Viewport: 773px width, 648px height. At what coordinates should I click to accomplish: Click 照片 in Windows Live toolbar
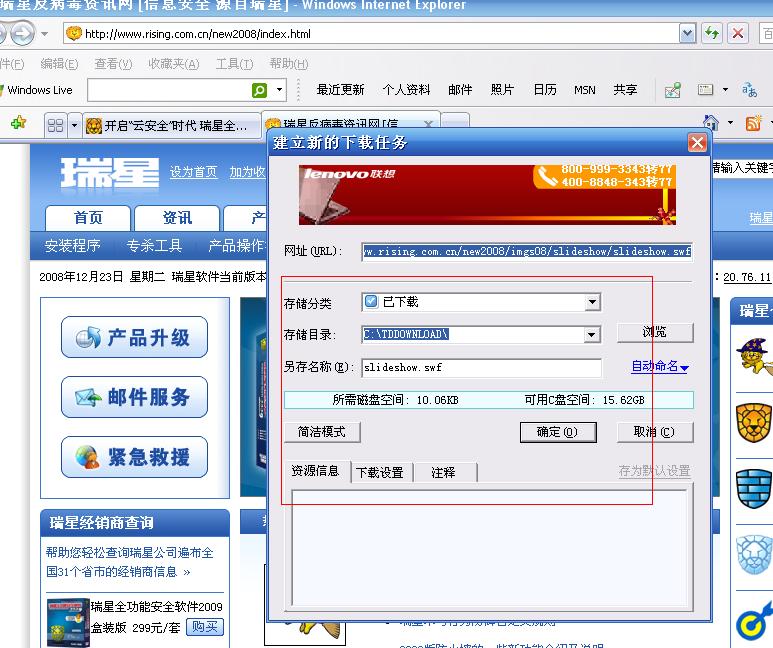pyautogui.click(x=502, y=90)
